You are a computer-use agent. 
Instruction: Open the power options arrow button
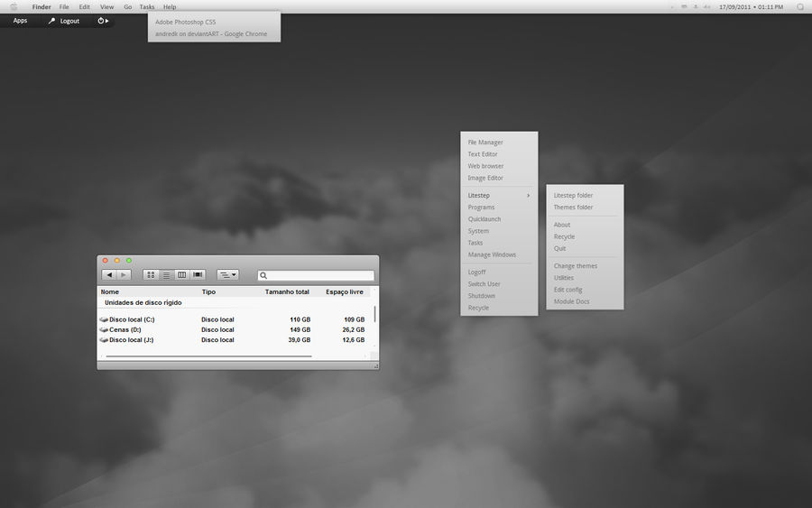click(104, 21)
